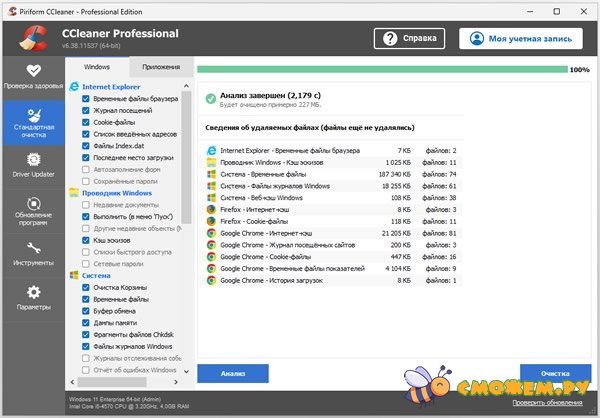This screenshot has height=418, width=600.
Task: Click the Проверить обновления link
Action: [x=548, y=402]
